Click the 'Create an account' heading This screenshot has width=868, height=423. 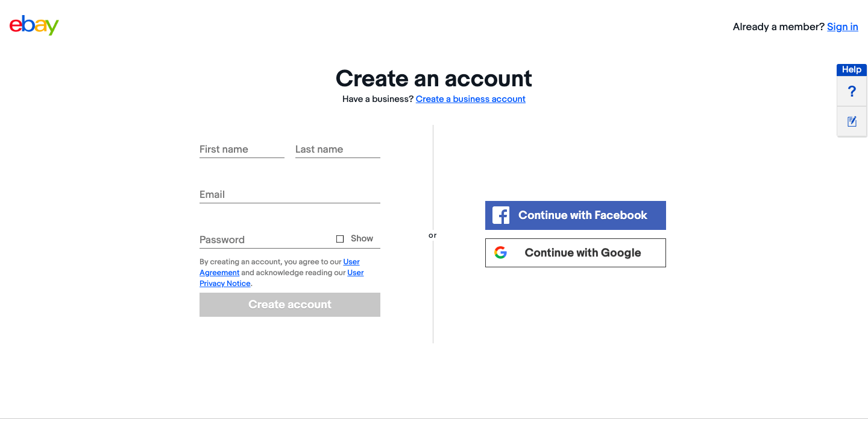tap(433, 78)
